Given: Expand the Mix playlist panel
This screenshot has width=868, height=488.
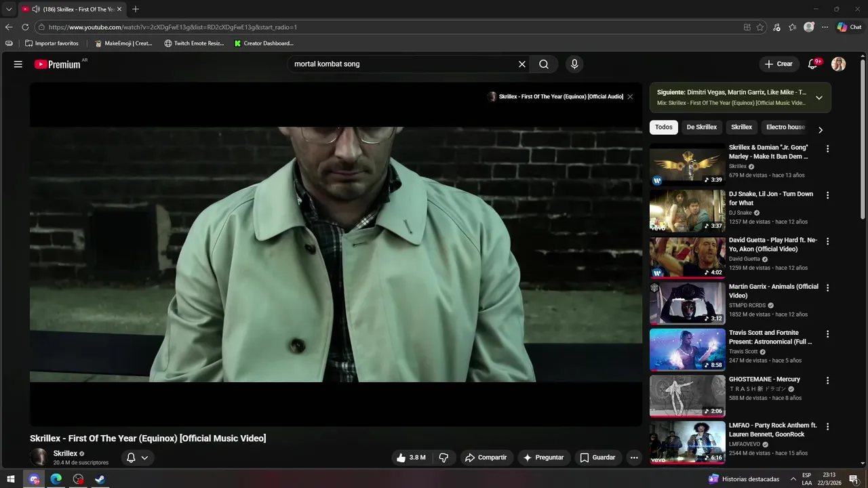Looking at the screenshot, I should tap(819, 98).
